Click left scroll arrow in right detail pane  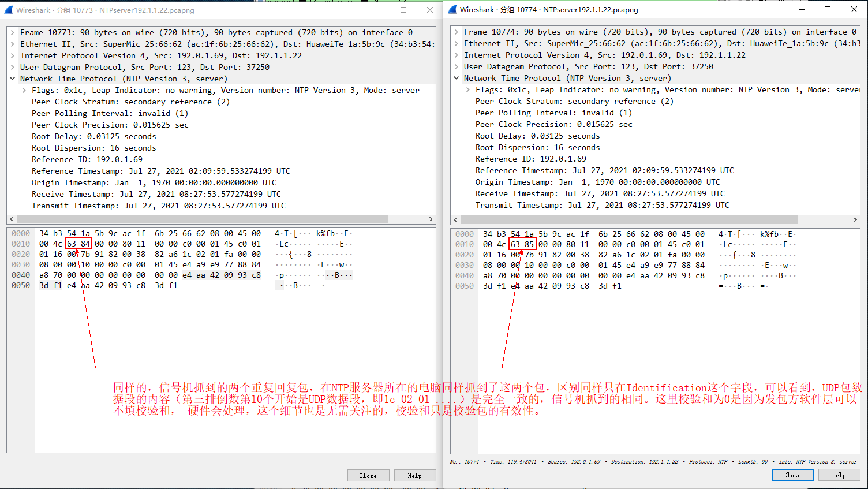click(x=455, y=220)
